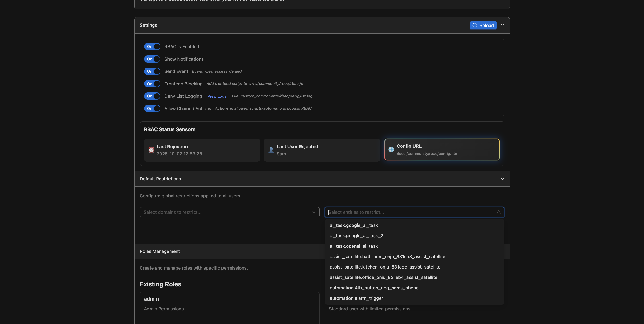644x324 pixels.
Task: Click the Reload button
Action: 483,25
